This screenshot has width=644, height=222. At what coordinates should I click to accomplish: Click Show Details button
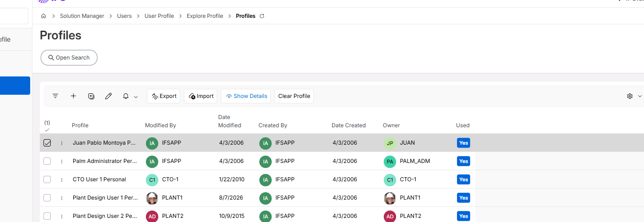click(246, 96)
